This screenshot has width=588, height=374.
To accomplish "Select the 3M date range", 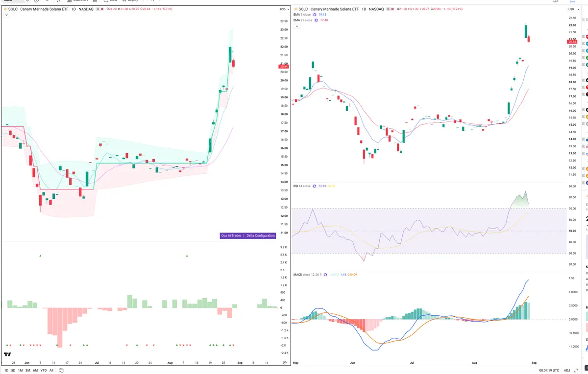I will point(28,370).
